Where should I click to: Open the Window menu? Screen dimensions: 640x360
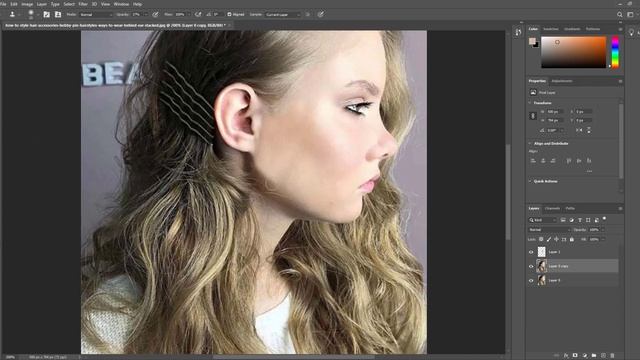click(x=121, y=4)
